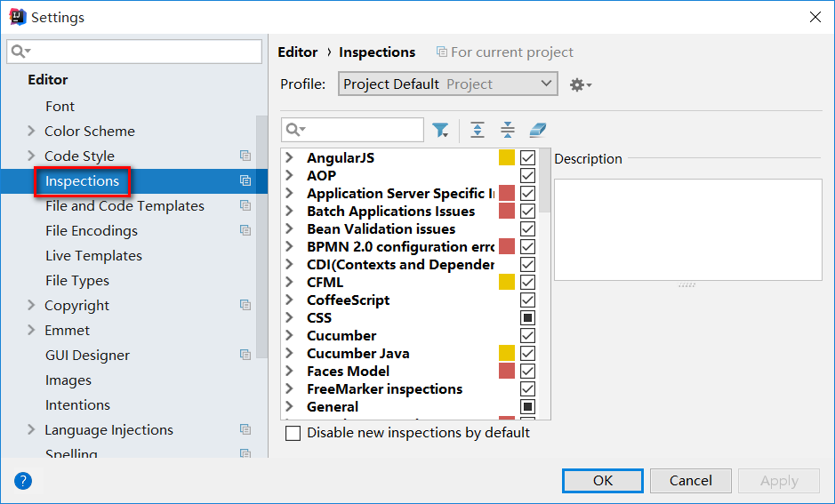Toggle the Cucumber Java checkbox
Viewport: 835px width, 504px height.
527,354
